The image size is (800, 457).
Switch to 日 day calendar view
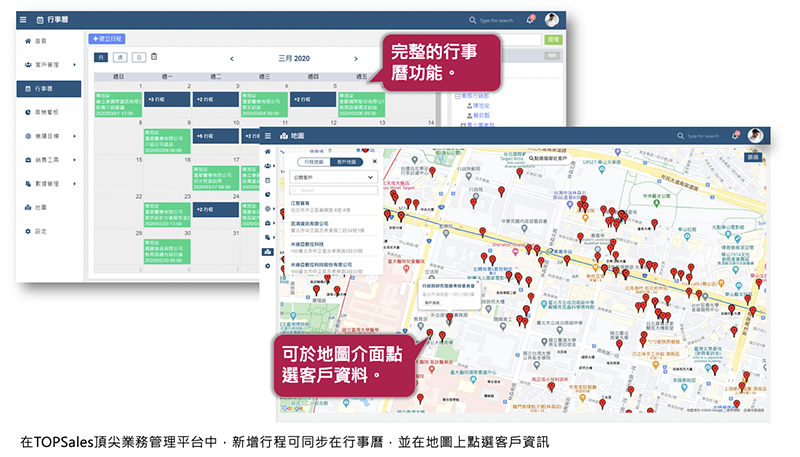tap(139, 57)
